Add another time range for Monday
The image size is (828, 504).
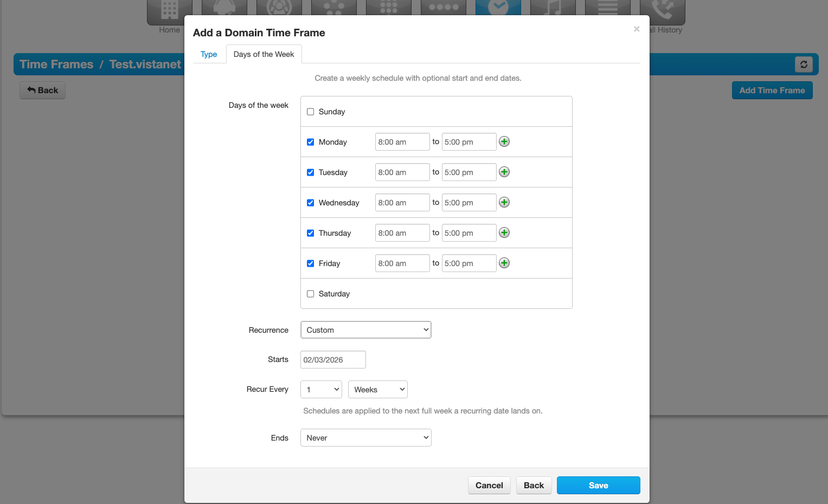click(x=504, y=141)
